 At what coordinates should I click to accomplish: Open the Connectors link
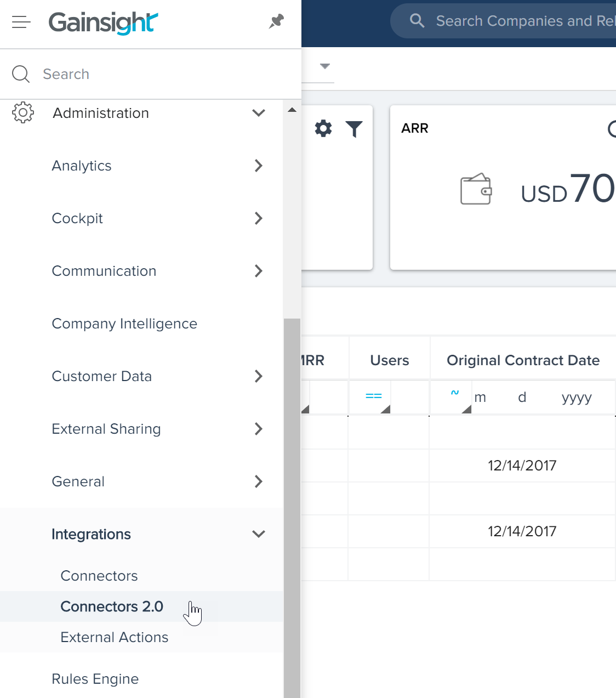tap(99, 576)
